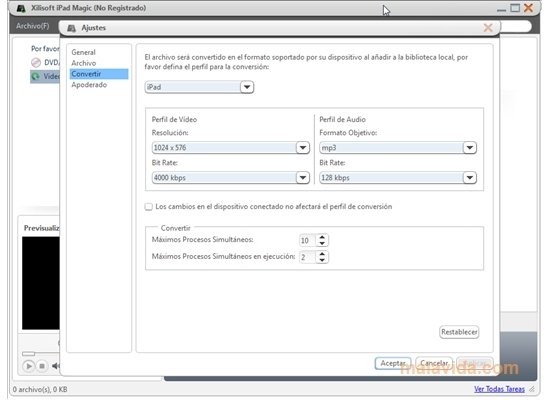Image resolution: width=550 pixels, height=400 pixels.
Task: Open the Ver Todas Tareas link
Action: [x=499, y=389]
